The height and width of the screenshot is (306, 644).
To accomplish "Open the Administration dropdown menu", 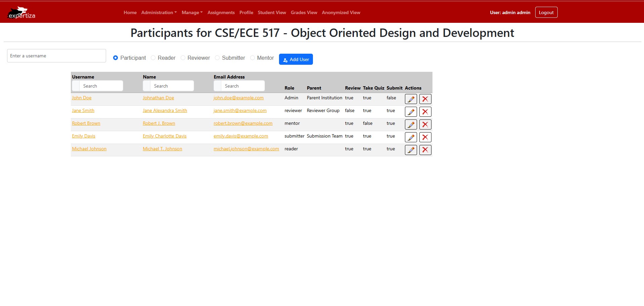I will 158,12.
